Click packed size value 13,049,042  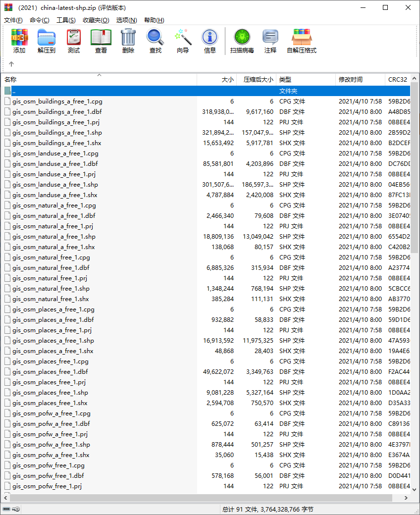click(x=258, y=237)
